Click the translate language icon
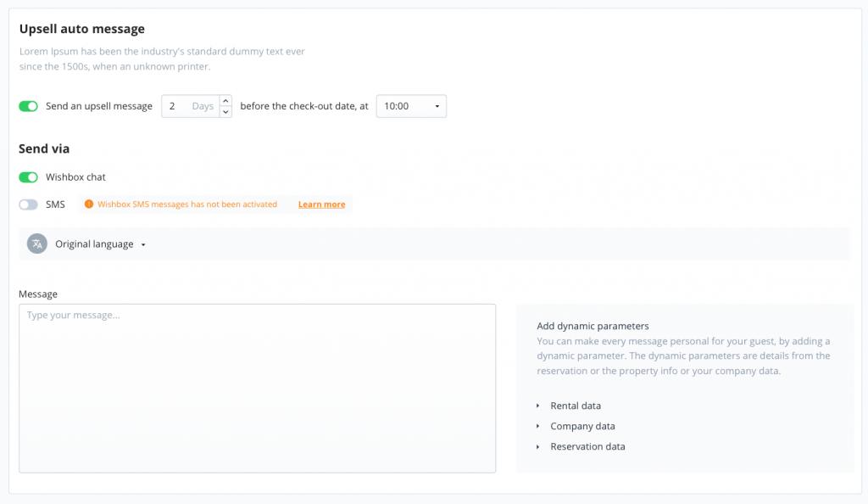 click(x=37, y=244)
